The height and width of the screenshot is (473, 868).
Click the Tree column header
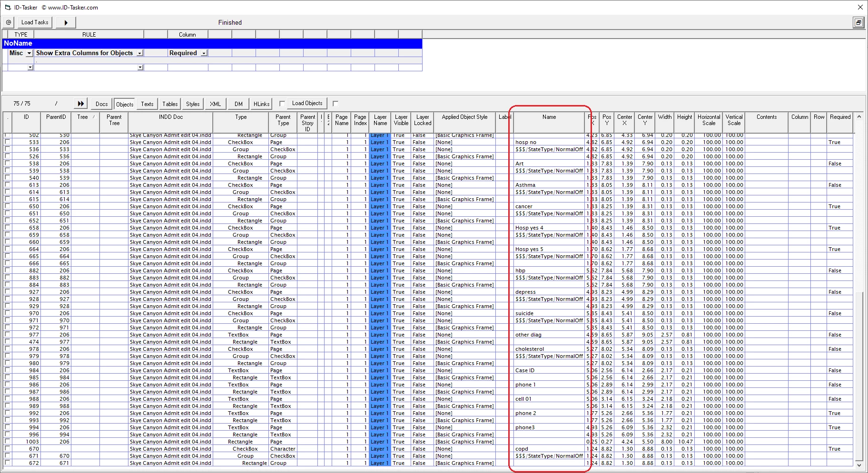click(x=85, y=123)
